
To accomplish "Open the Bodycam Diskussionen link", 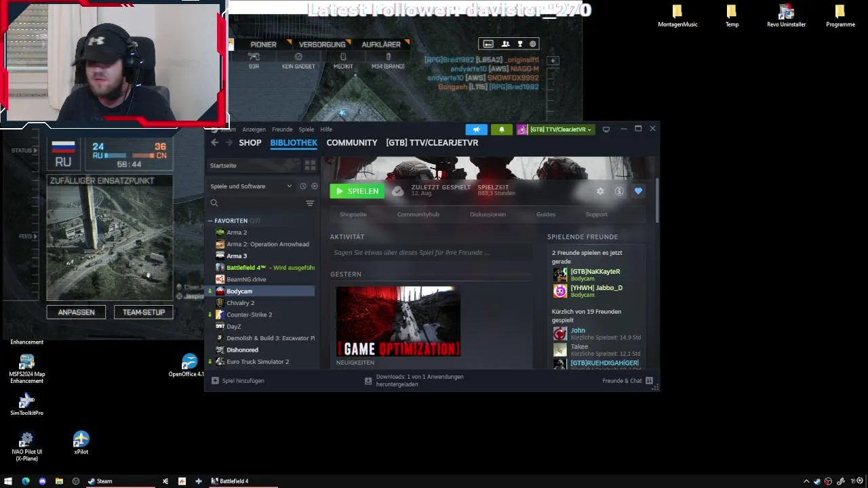I will pyautogui.click(x=488, y=214).
